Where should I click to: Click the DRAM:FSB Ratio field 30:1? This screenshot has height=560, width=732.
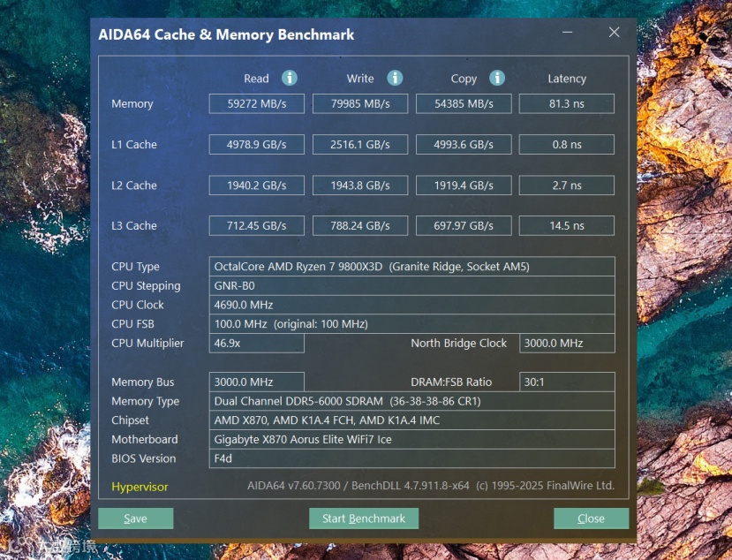tap(567, 382)
